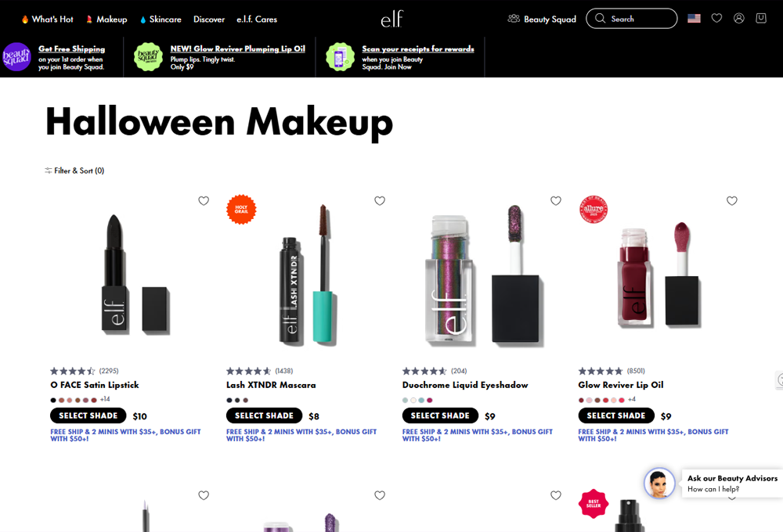Click Select Shade for Duochrome Liquid Eyeshadow
Image resolution: width=783 pixels, height=532 pixels.
tap(440, 415)
